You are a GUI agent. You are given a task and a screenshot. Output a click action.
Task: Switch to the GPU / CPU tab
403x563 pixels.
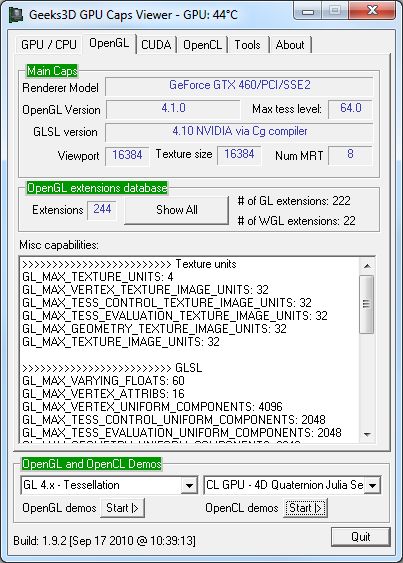(49, 45)
